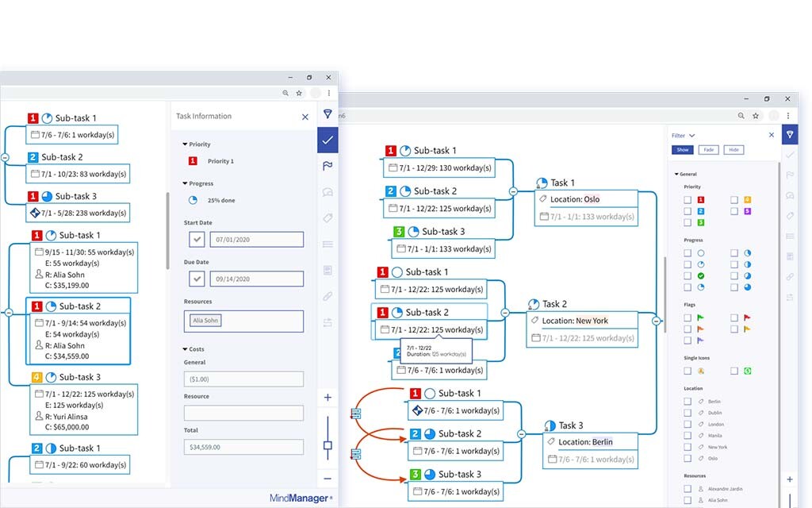Zoom in with plus icon in left window

click(327, 398)
